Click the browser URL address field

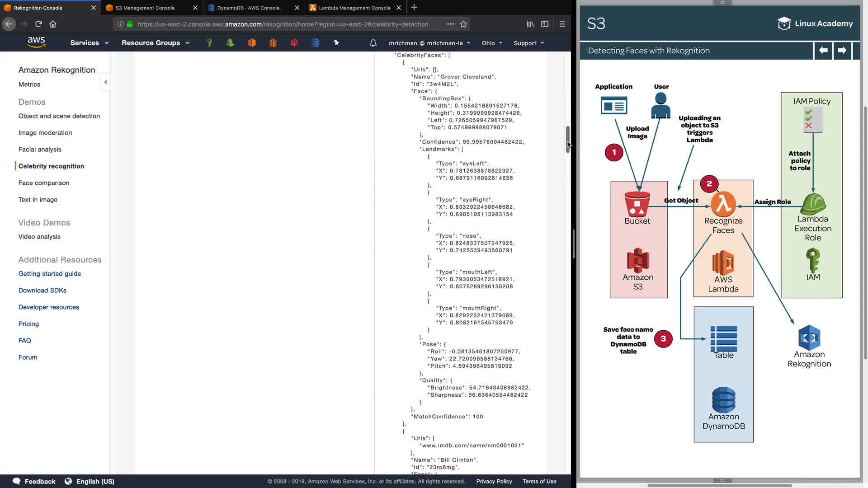(x=283, y=24)
